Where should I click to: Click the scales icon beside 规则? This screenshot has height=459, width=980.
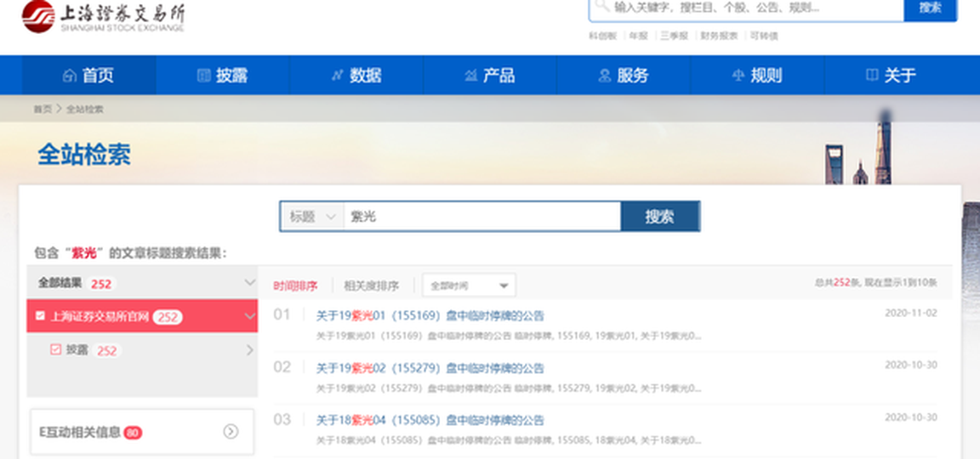(x=738, y=76)
